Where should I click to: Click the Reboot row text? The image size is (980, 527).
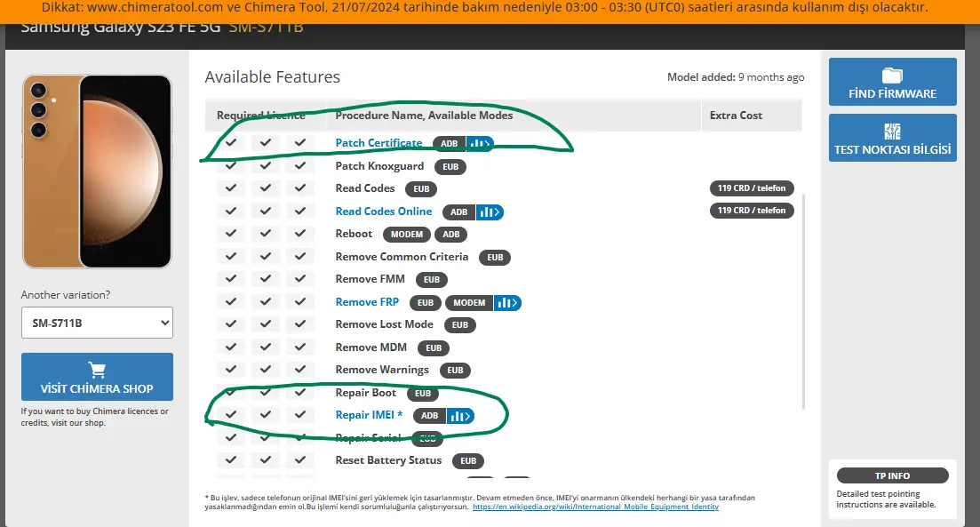pyautogui.click(x=354, y=233)
